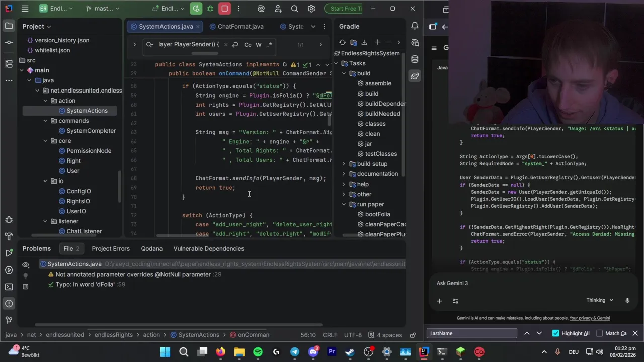This screenshot has height=362, width=644.
Task: Open the Gradle elephant tool window icon
Action: click(415, 76)
